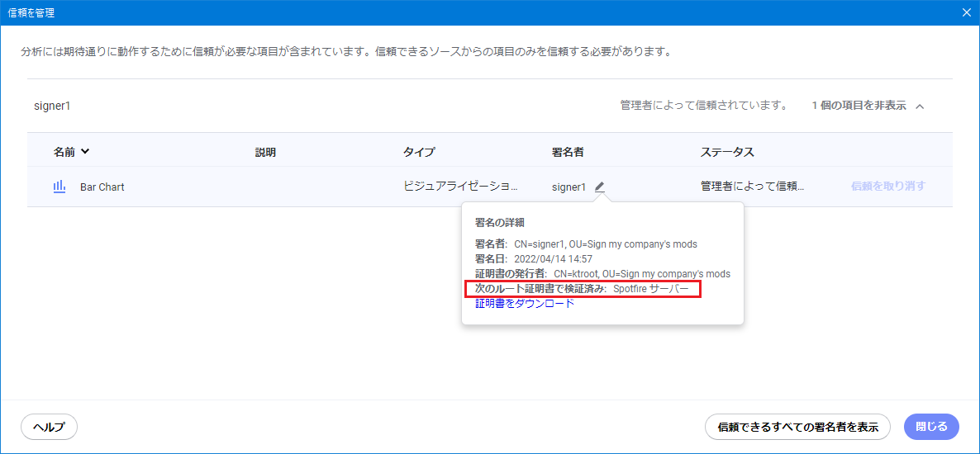Click the 閉じる button
Screen dimensions: 980x454
(x=931, y=427)
